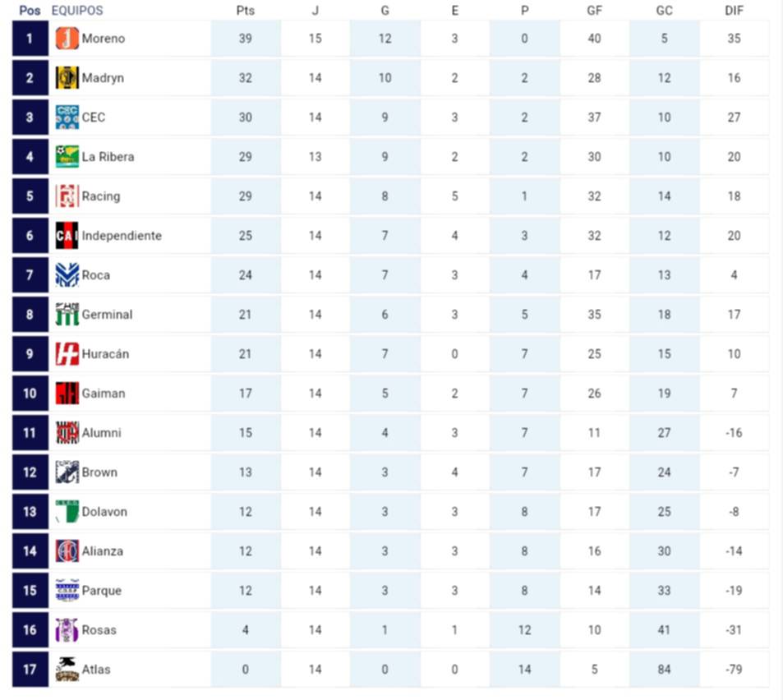The image size is (783, 700).
Task: Open the Germinal team name link
Action: (107, 315)
